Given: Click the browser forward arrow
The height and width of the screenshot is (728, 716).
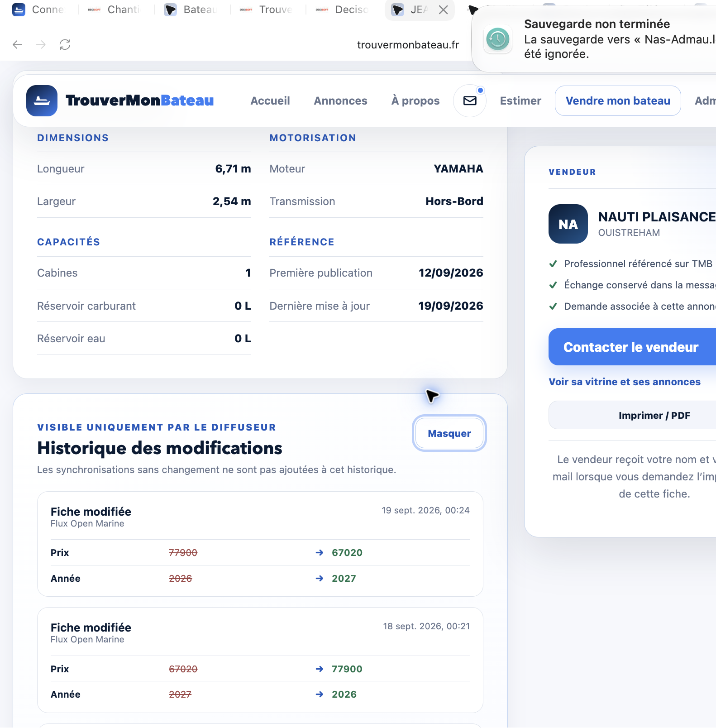Looking at the screenshot, I should pyautogui.click(x=41, y=44).
